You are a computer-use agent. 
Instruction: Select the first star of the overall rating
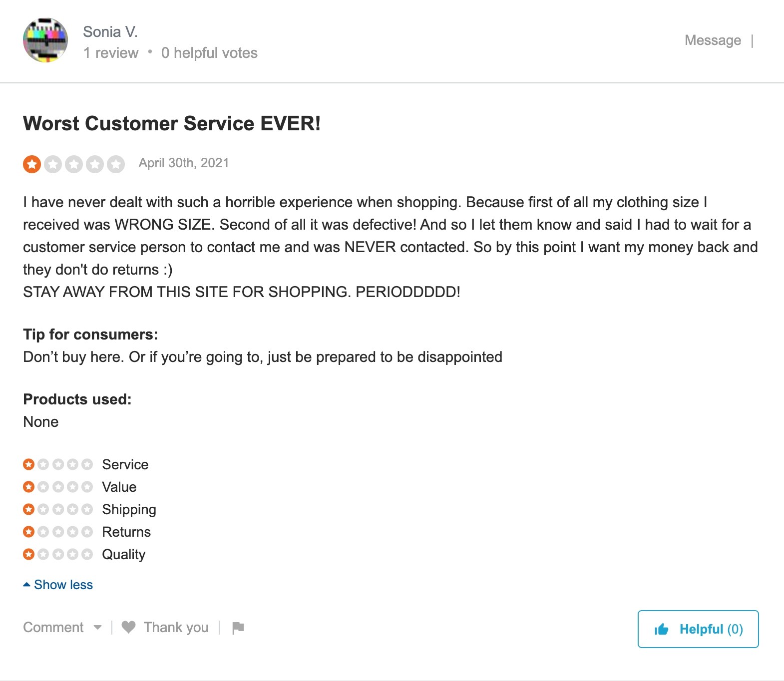click(32, 163)
